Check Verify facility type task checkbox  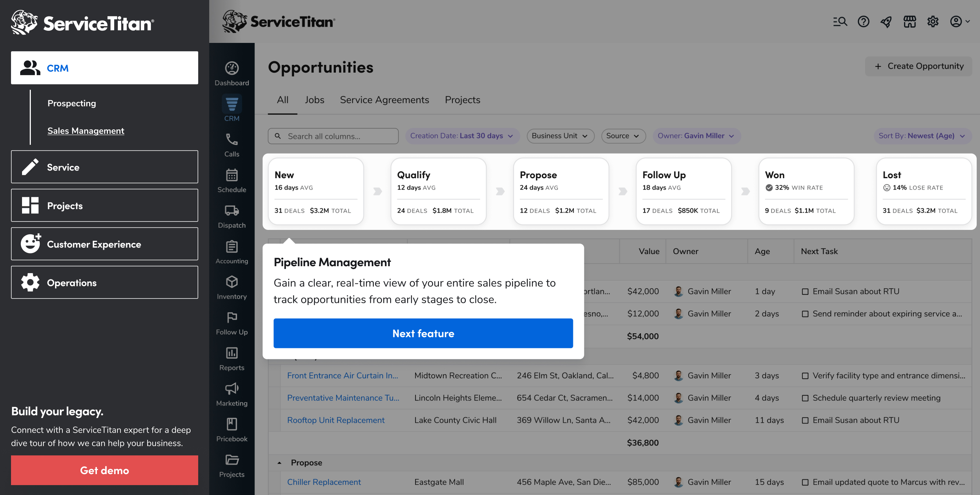805,375
